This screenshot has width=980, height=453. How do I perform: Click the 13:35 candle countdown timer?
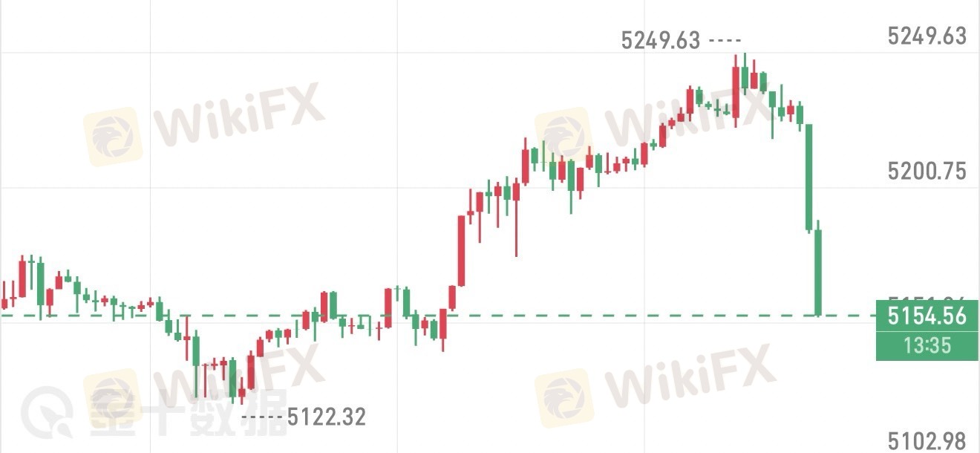[927, 345]
